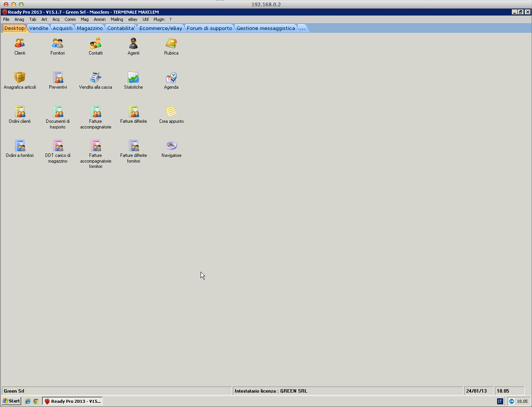Screen dimensions: 532x407
Task: Open the Contatti icon
Action: coord(96,43)
